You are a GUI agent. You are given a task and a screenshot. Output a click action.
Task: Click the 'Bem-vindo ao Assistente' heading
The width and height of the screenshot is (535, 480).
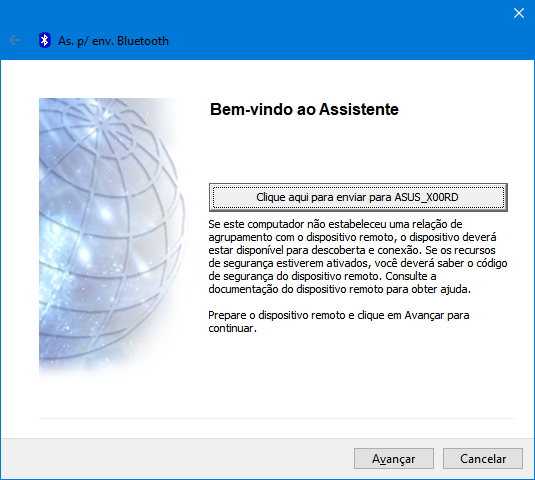pyautogui.click(x=304, y=110)
